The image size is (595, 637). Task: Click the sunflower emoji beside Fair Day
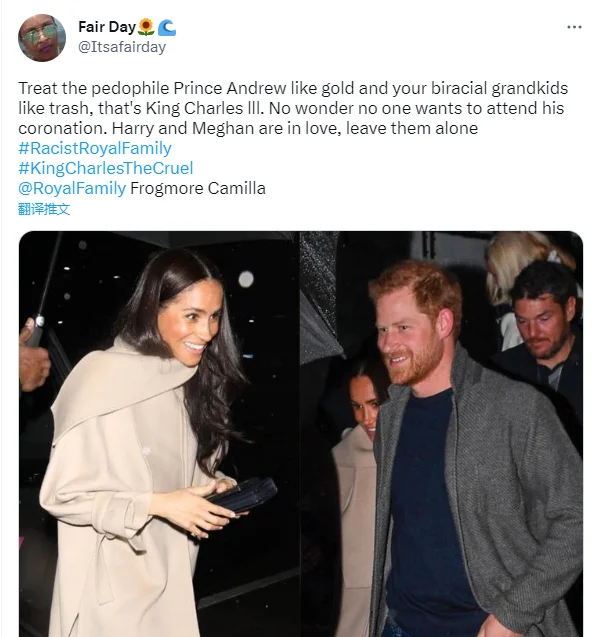[146, 27]
